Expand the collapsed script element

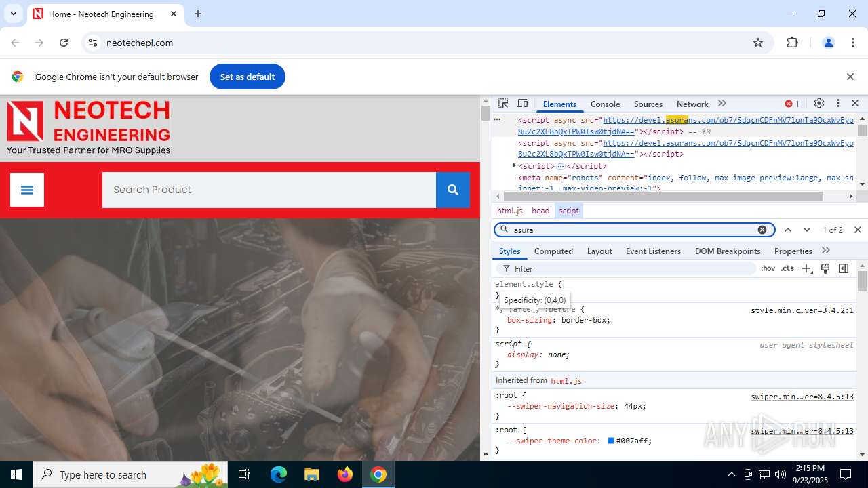click(x=514, y=165)
